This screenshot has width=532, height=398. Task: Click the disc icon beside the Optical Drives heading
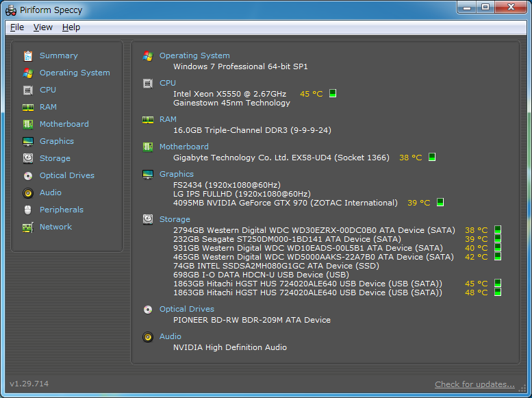click(148, 310)
